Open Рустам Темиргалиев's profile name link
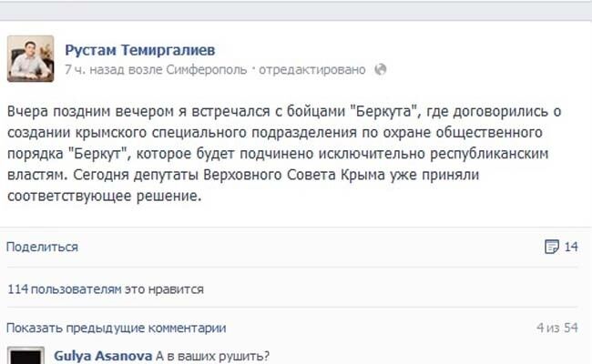The width and height of the screenshot is (592, 364). 140,48
